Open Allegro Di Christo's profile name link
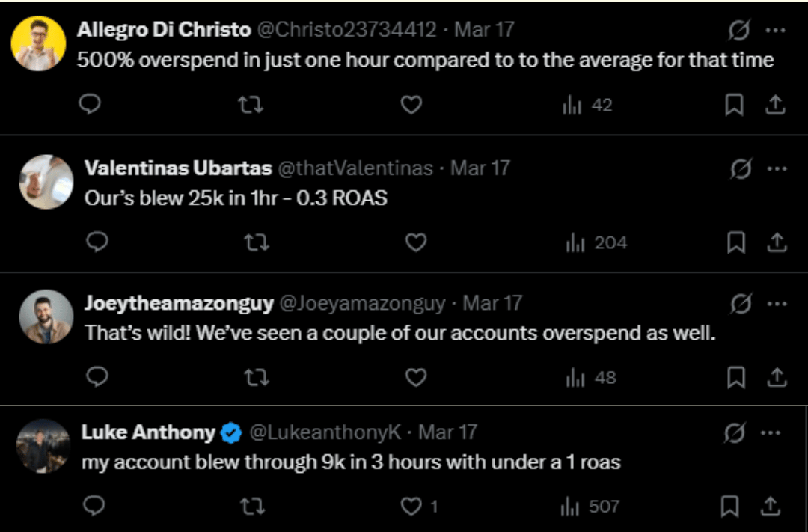The height and width of the screenshot is (532, 808). (x=164, y=30)
